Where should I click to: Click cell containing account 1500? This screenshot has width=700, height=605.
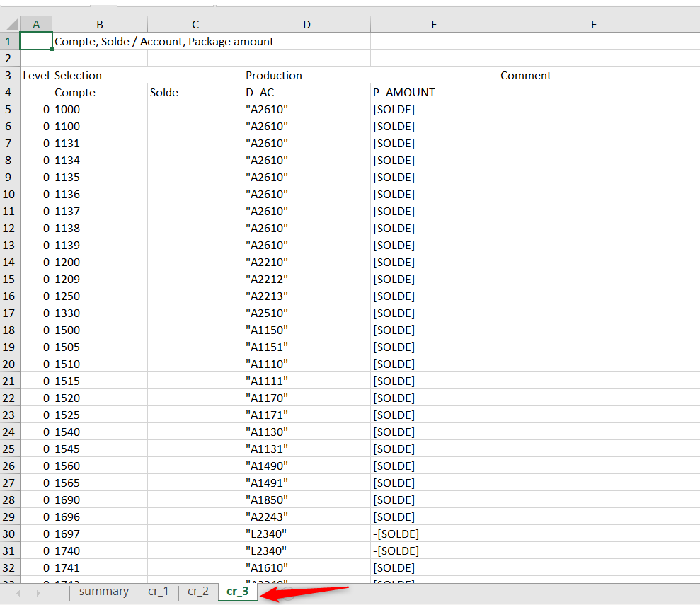pyautogui.click(x=100, y=330)
